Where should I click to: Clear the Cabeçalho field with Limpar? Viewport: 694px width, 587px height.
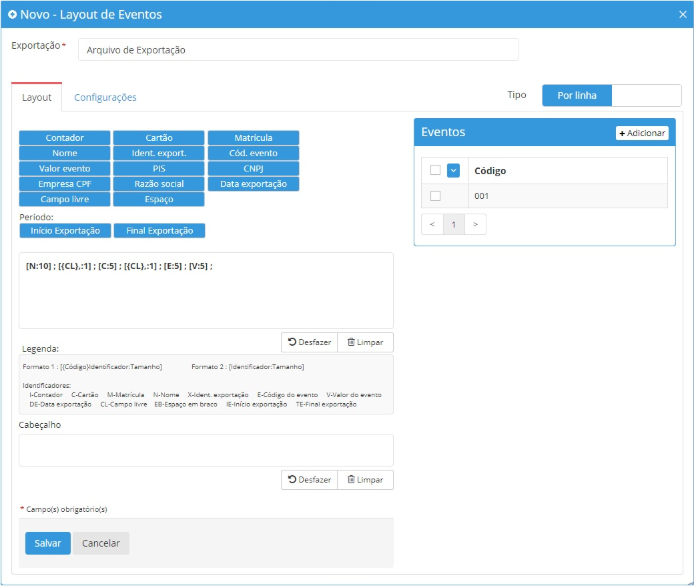(365, 480)
